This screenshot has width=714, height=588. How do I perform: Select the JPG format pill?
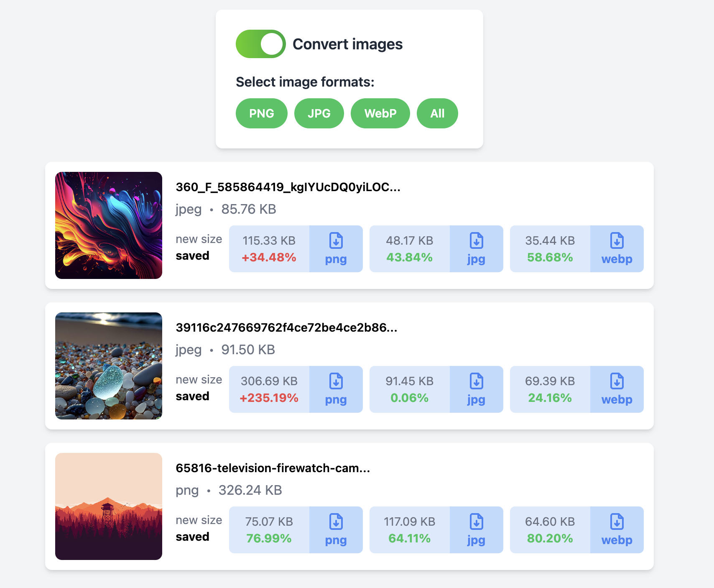[x=319, y=113]
